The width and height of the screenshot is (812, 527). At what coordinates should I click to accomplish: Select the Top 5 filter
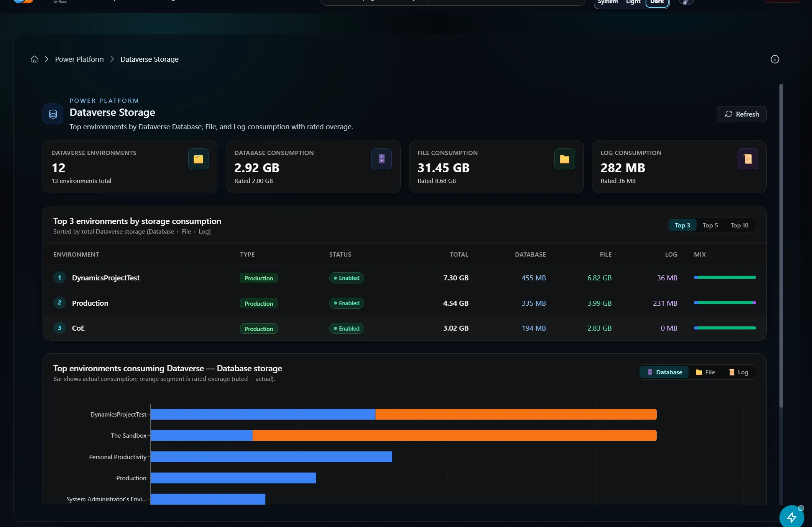[710, 225]
